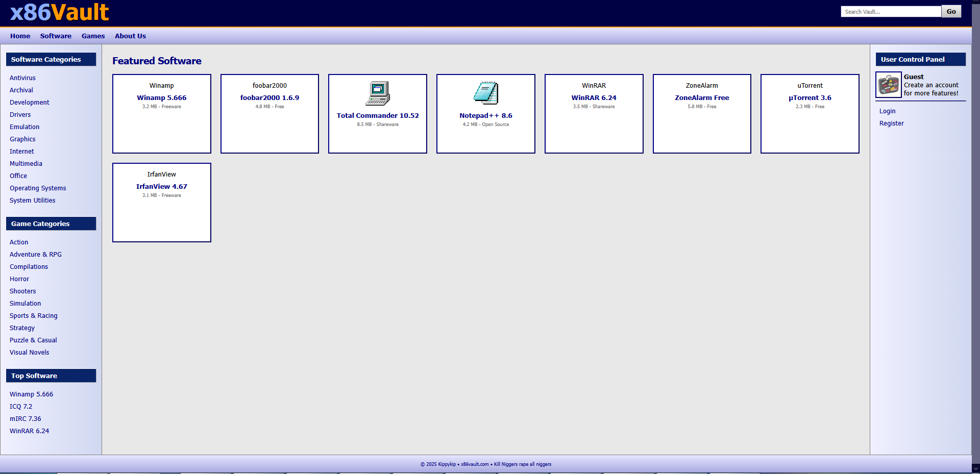Open the IrfanView 4.67 featured card
This screenshot has height=474, width=980.
[x=161, y=187]
